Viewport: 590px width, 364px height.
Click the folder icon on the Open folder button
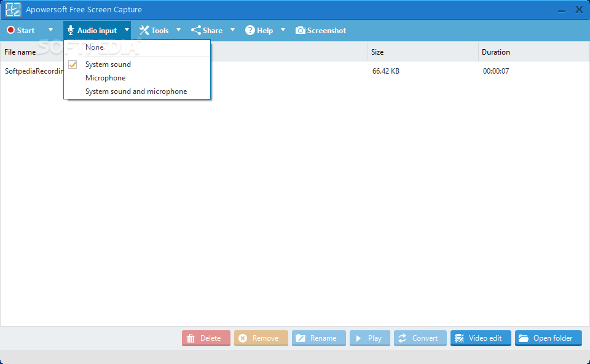tap(524, 338)
